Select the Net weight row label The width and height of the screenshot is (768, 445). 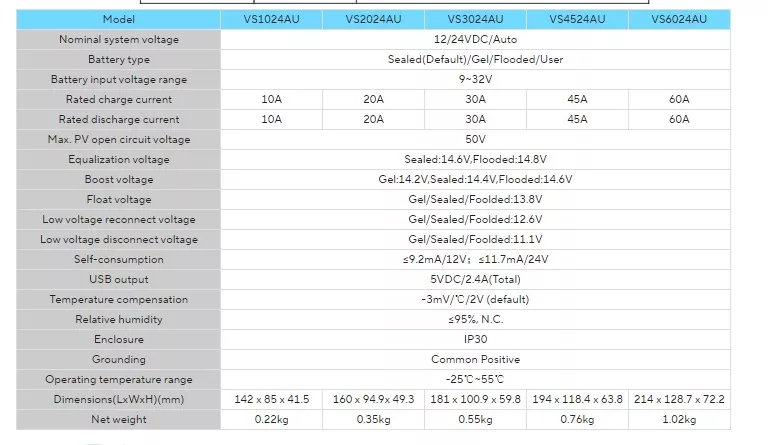point(119,421)
